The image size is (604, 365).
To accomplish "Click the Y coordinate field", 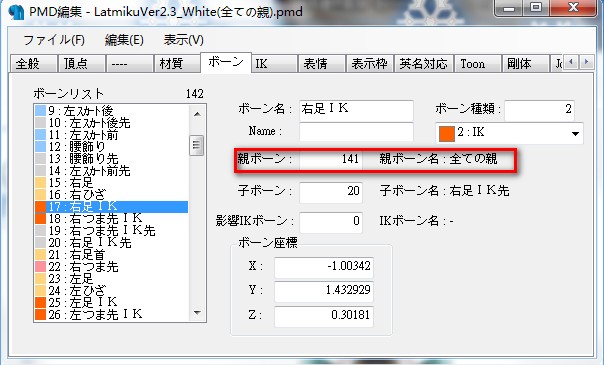I will [x=324, y=291].
